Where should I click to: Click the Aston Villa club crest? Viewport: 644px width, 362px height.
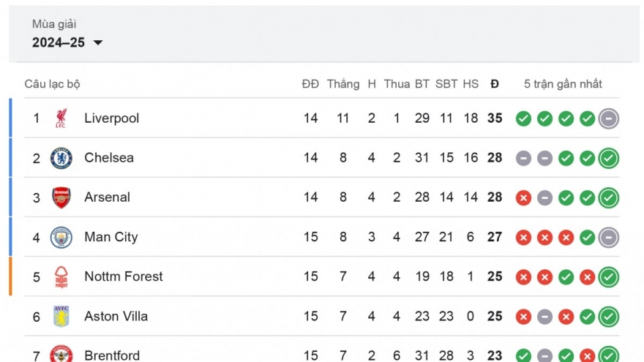(61, 316)
